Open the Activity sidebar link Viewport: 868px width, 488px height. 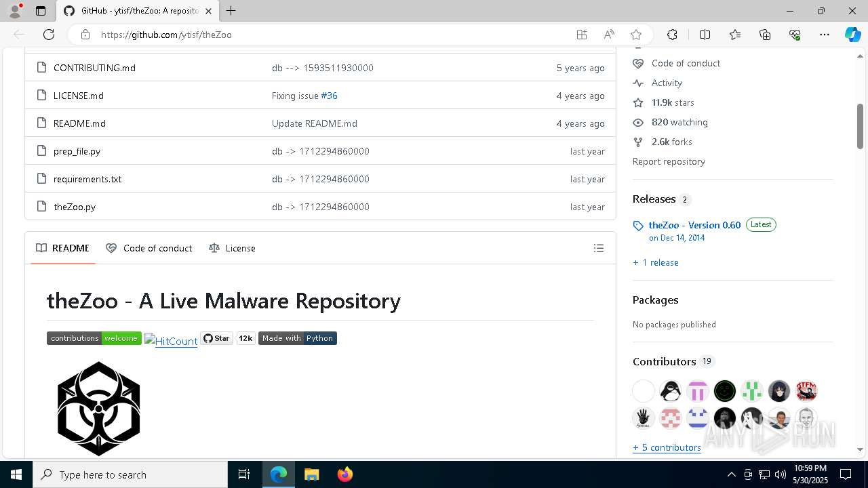tap(667, 83)
